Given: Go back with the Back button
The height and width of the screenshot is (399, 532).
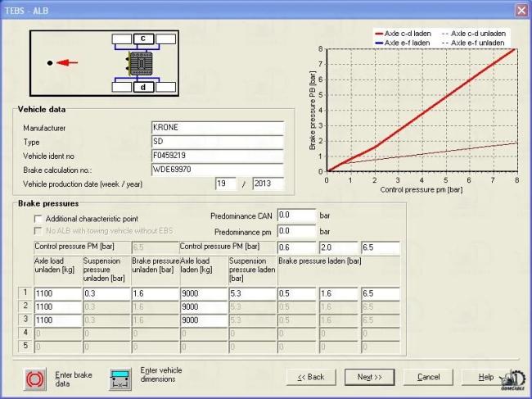Looking at the screenshot, I should click(311, 377).
